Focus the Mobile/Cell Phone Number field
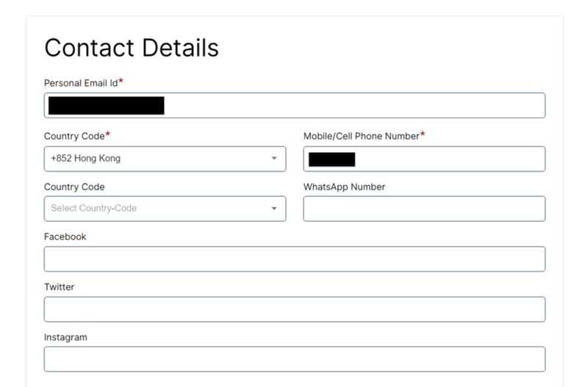 pos(424,159)
